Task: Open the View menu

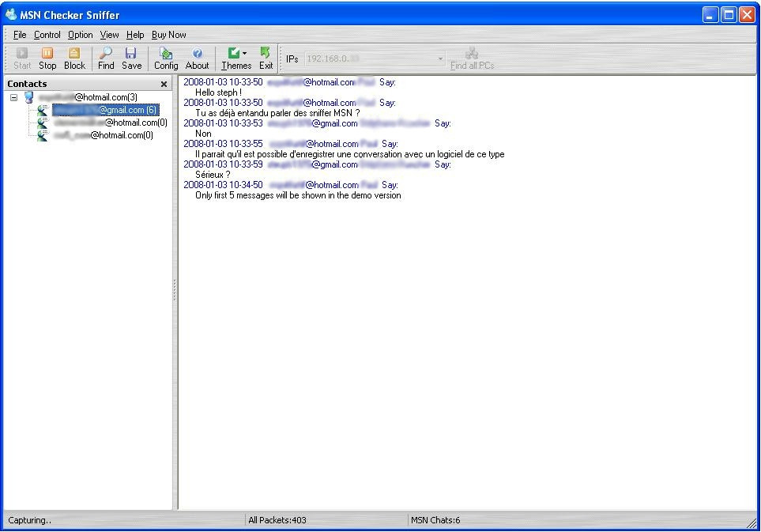Action: tap(109, 35)
